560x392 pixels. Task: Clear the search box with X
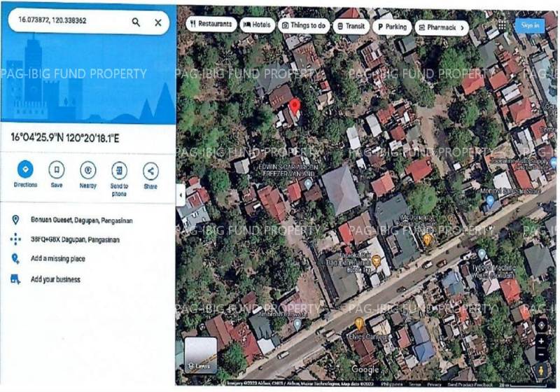158,22
